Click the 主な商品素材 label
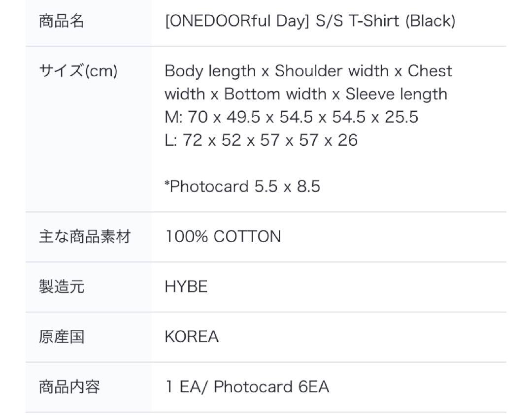 pos(85,237)
